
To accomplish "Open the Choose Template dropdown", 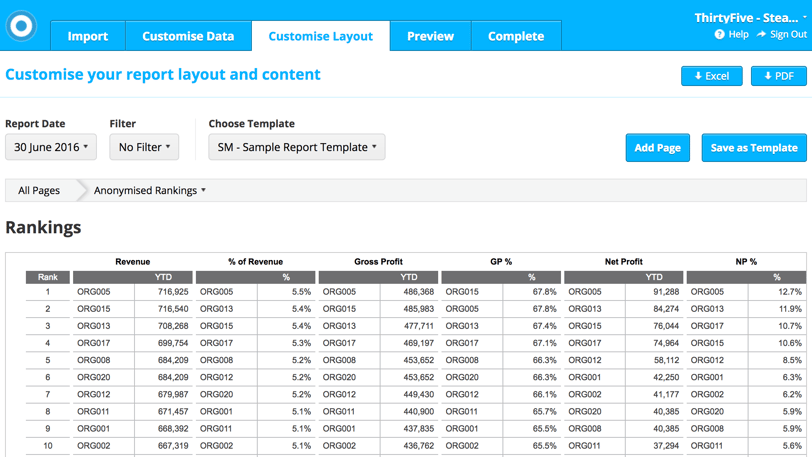I will tap(297, 147).
